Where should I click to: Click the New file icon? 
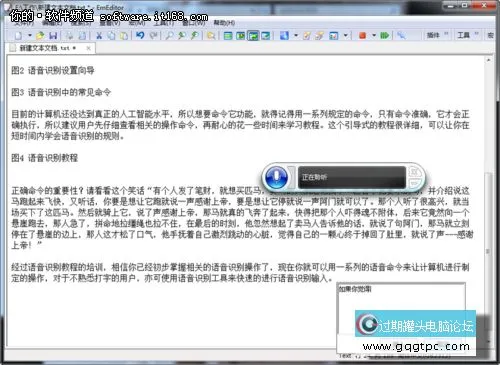19,35
